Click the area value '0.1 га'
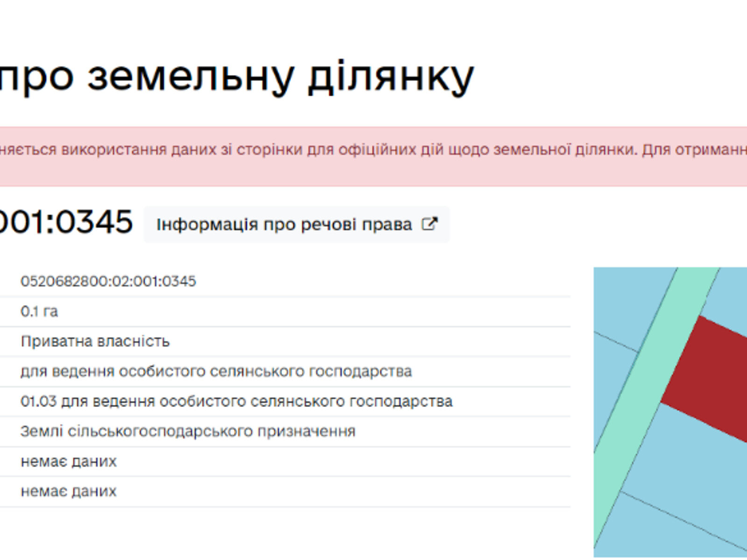747x560 pixels. (39, 311)
